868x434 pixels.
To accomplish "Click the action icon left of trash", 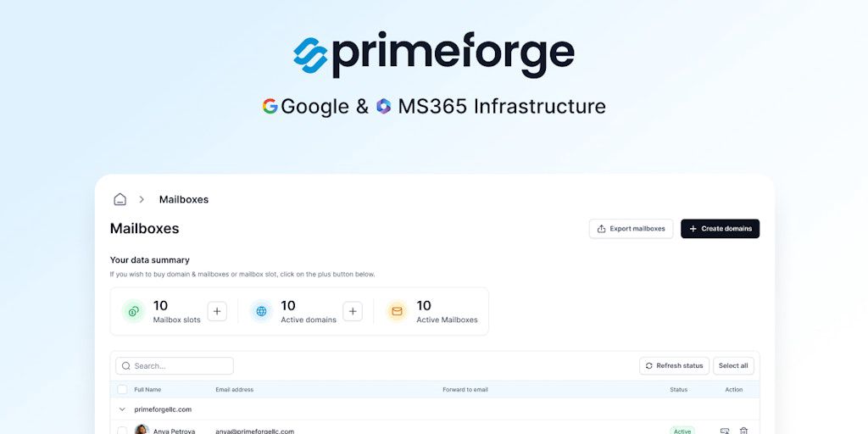I will tap(725, 431).
